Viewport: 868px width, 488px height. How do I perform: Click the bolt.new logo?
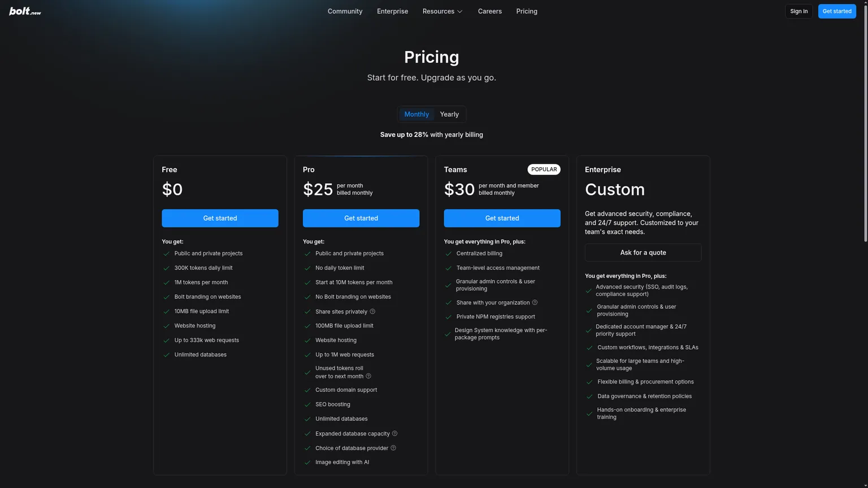(25, 11)
